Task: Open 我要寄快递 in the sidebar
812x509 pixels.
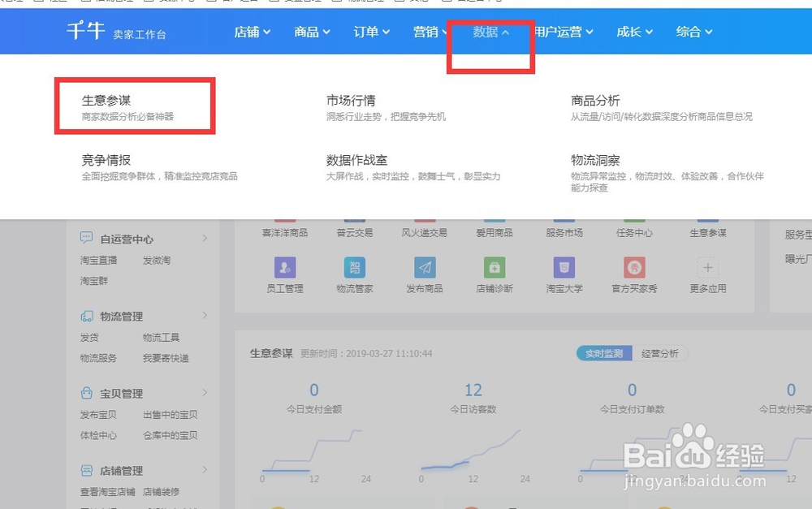Action: point(166,358)
